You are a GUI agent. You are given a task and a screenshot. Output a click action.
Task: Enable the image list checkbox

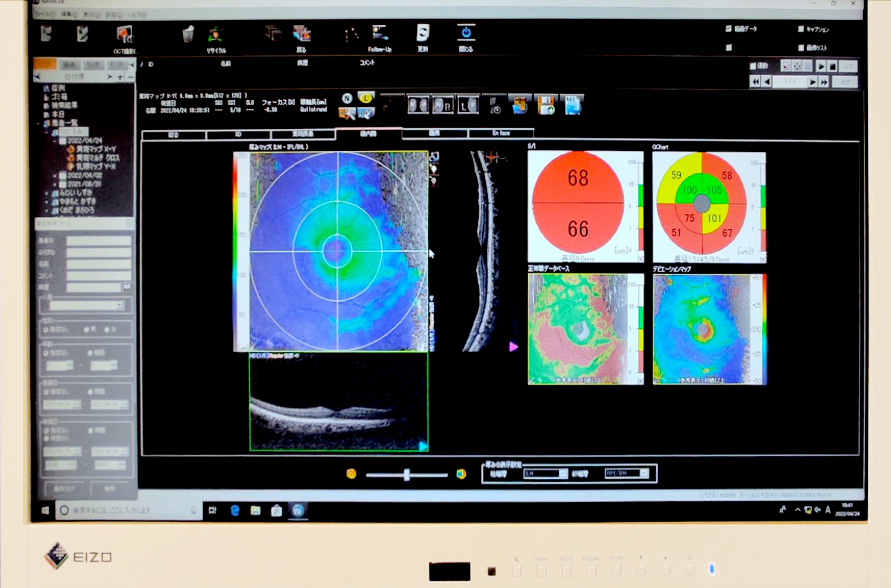(x=801, y=48)
